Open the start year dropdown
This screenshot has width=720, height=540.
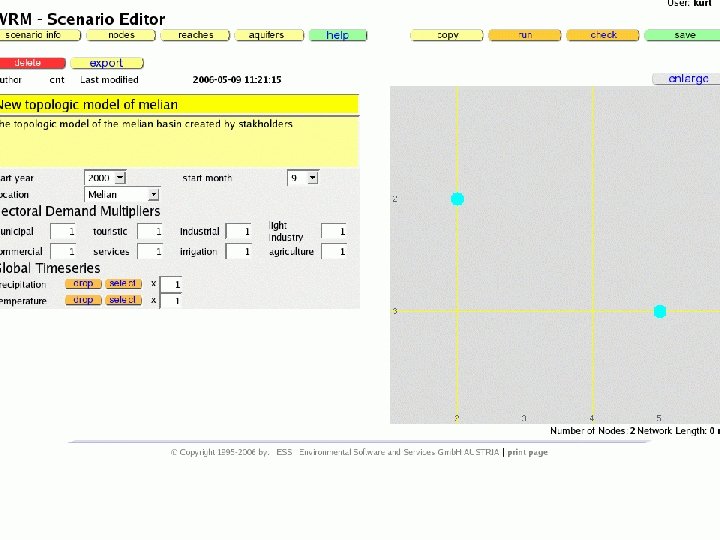point(105,178)
